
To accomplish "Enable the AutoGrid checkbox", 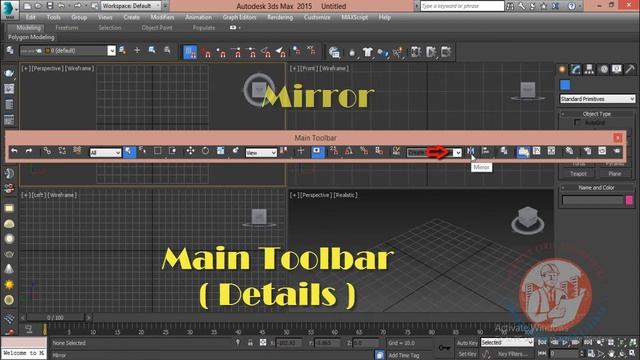I will coord(577,122).
